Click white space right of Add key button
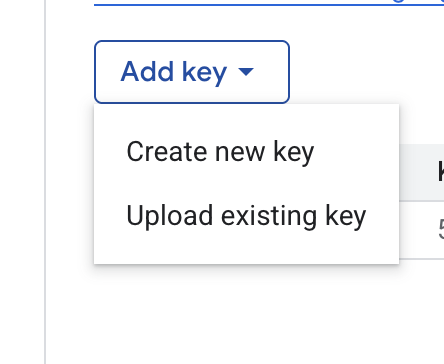 (367, 72)
